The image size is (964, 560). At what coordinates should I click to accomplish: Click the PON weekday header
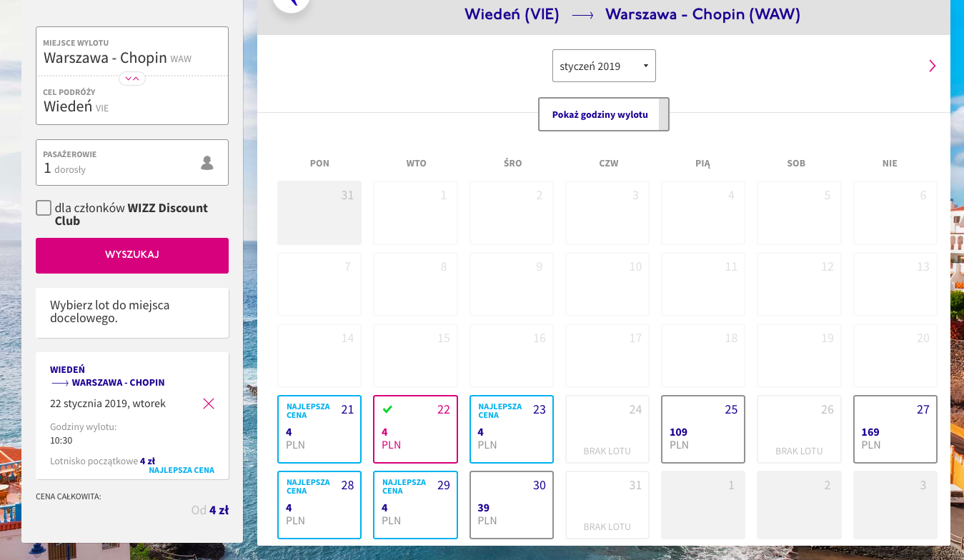(x=319, y=164)
